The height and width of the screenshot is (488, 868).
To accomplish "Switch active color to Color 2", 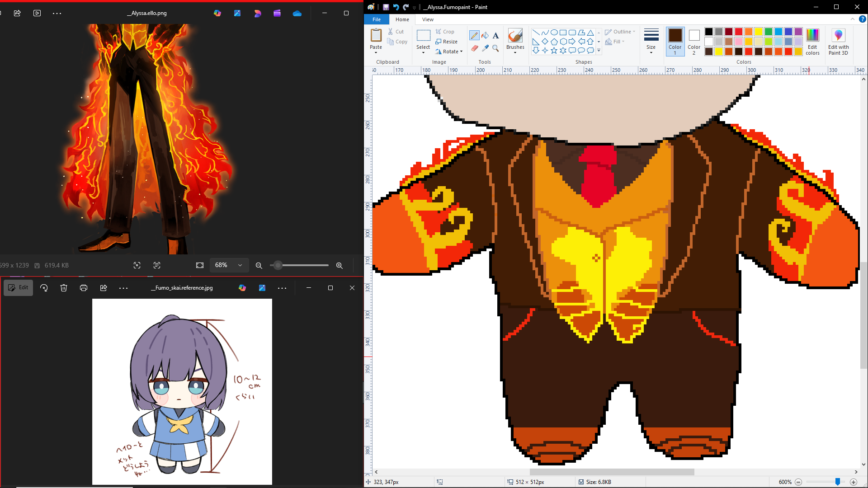I will [694, 42].
